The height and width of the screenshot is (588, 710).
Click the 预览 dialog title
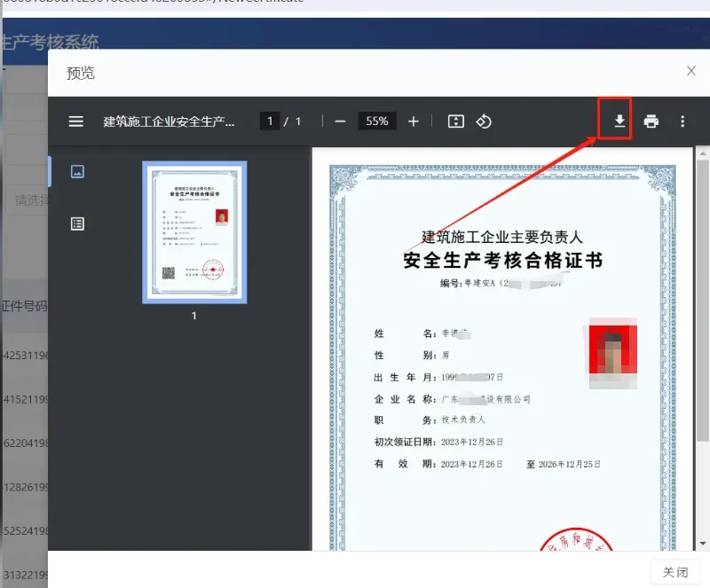tap(81, 73)
